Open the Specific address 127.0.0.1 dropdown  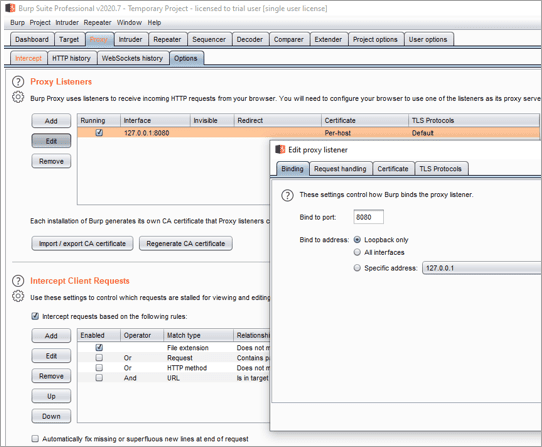point(482,268)
